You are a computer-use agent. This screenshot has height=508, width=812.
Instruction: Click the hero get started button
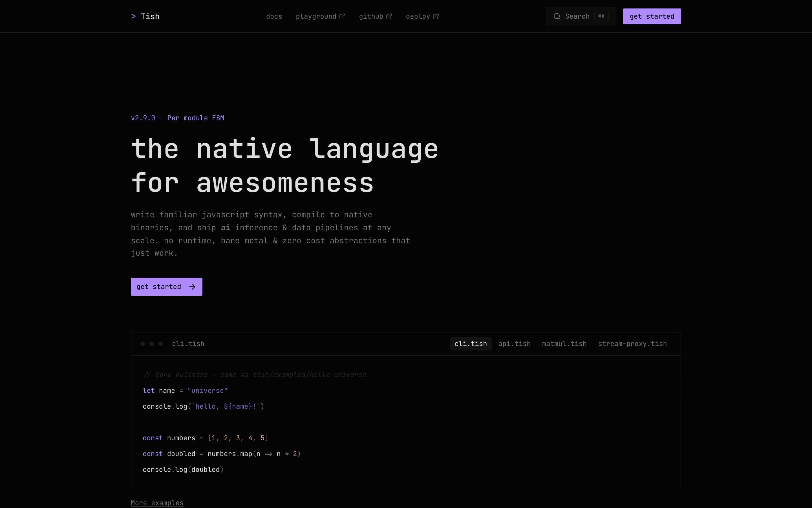tap(166, 286)
